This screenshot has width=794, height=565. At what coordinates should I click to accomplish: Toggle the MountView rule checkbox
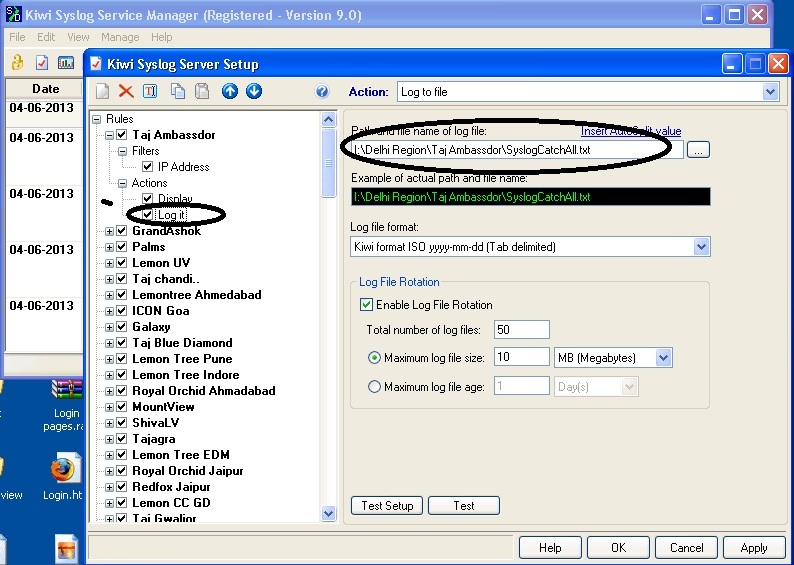(122, 407)
